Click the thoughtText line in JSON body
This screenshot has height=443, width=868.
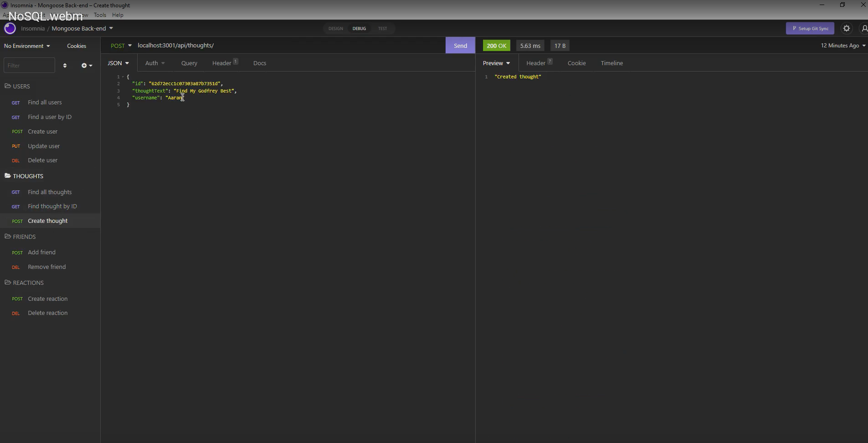(185, 91)
